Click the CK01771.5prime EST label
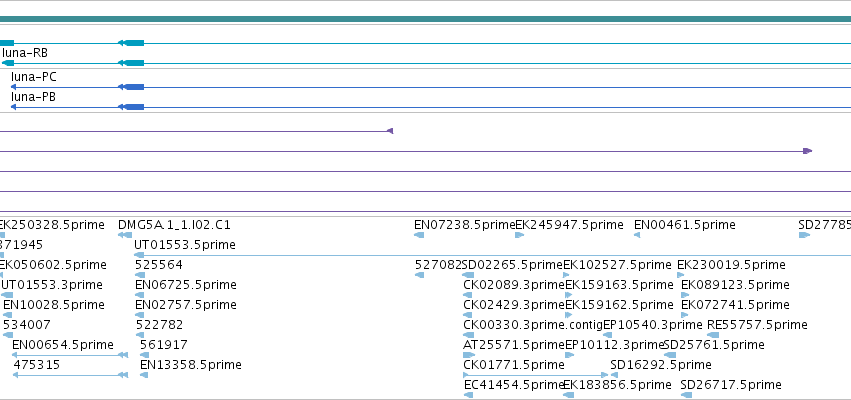 click(514, 365)
